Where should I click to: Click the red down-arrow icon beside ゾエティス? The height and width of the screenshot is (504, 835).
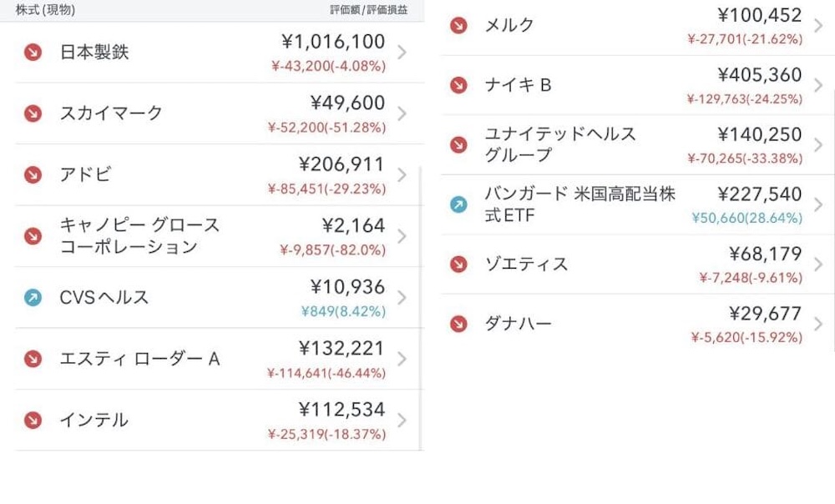[458, 265]
